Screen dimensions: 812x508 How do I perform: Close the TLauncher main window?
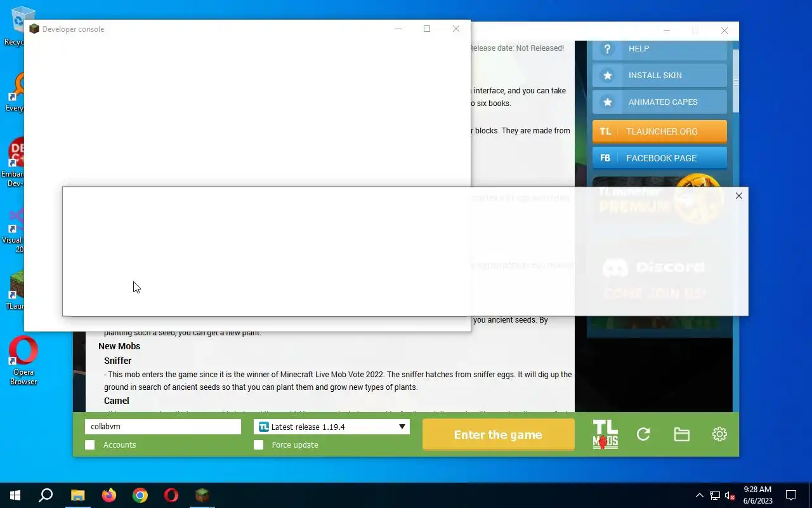coord(724,30)
